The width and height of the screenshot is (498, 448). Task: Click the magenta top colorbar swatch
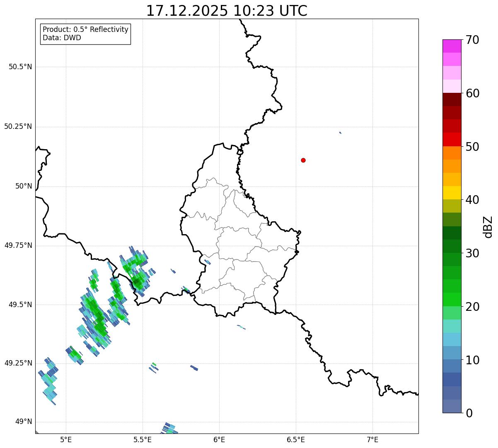[452, 46]
